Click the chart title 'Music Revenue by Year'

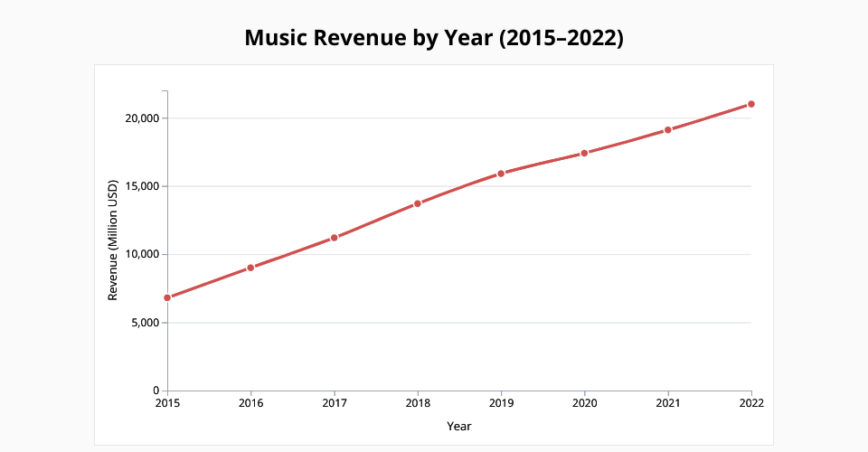pyautogui.click(x=434, y=39)
